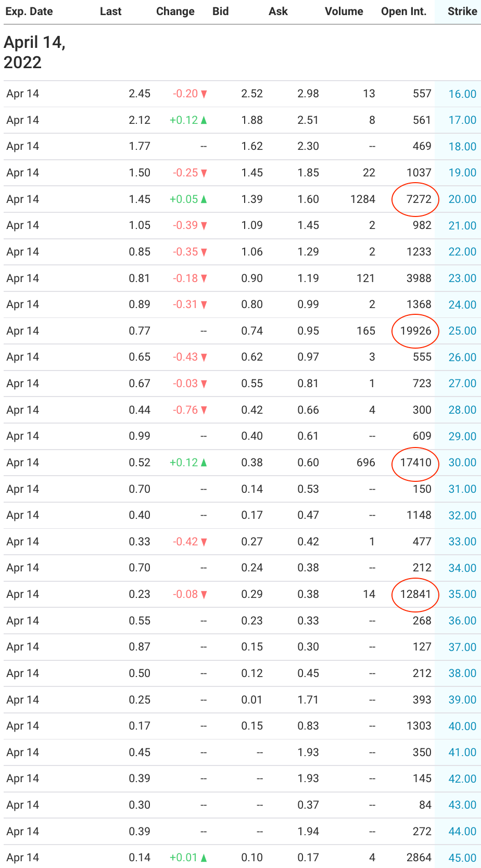Select last price 0.87
Viewport: 481px width, 868px height.
click(x=140, y=647)
